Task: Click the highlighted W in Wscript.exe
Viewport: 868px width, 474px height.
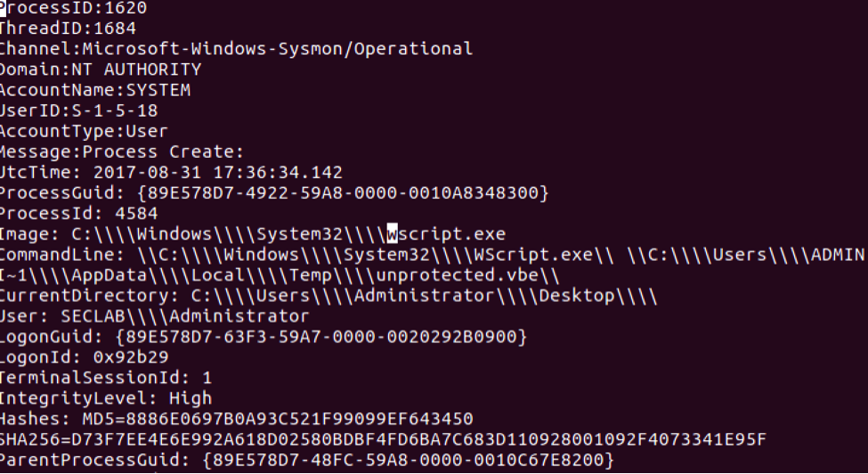Action: pyautogui.click(x=393, y=234)
